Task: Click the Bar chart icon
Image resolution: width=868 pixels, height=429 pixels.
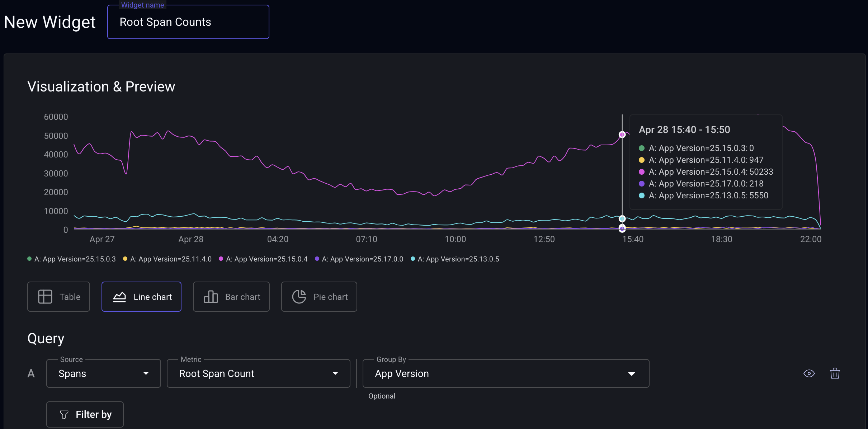Action: (x=211, y=297)
